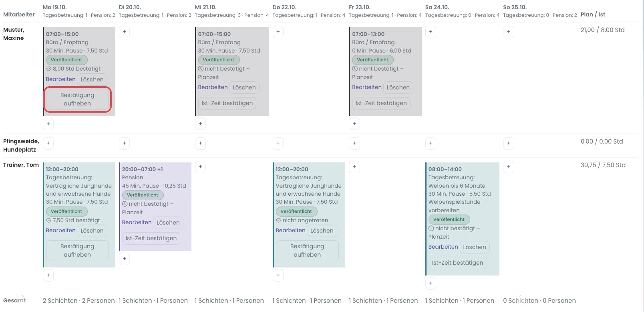Image resolution: width=644 pixels, height=312 pixels.
Task: Add shift for Pfingsweide Hundeplatz on Monday 19.10.
Action: [48, 143]
